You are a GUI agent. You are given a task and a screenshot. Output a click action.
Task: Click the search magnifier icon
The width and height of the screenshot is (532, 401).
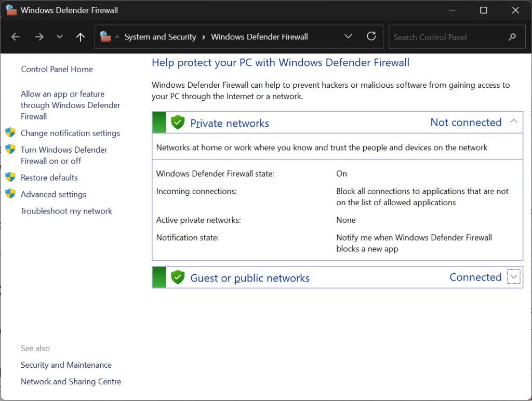[x=512, y=37]
